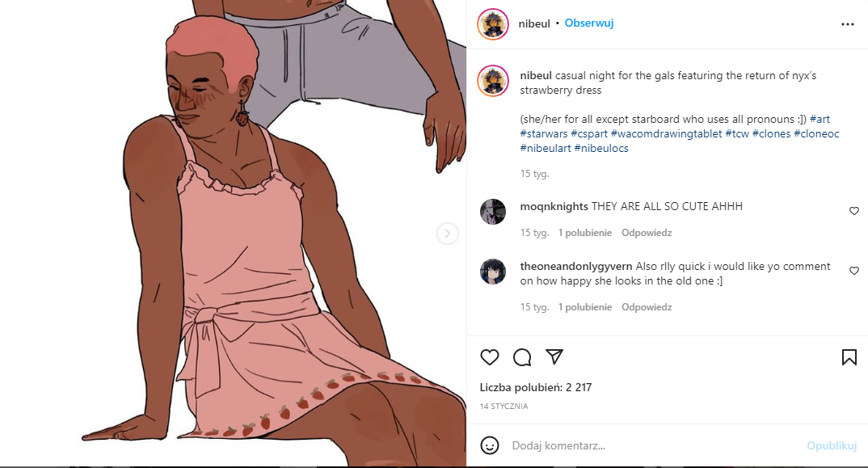Go to next image arrow
Viewport: 868px width, 468px height.
pos(447,233)
